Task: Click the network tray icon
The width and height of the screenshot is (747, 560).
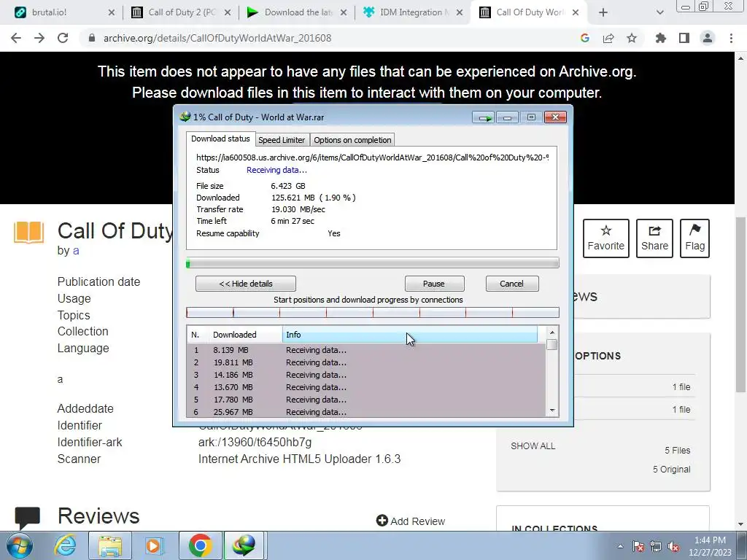Action: (x=656, y=546)
